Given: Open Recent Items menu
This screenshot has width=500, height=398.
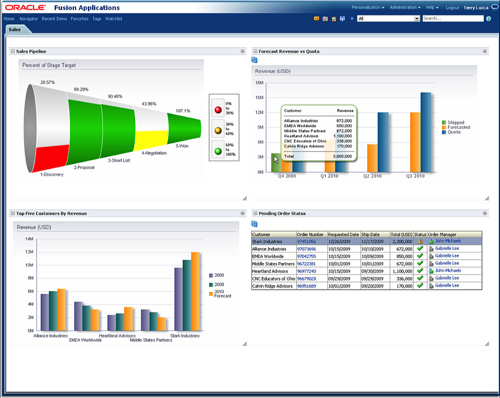Looking at the screenshot, I should (54, 19).
